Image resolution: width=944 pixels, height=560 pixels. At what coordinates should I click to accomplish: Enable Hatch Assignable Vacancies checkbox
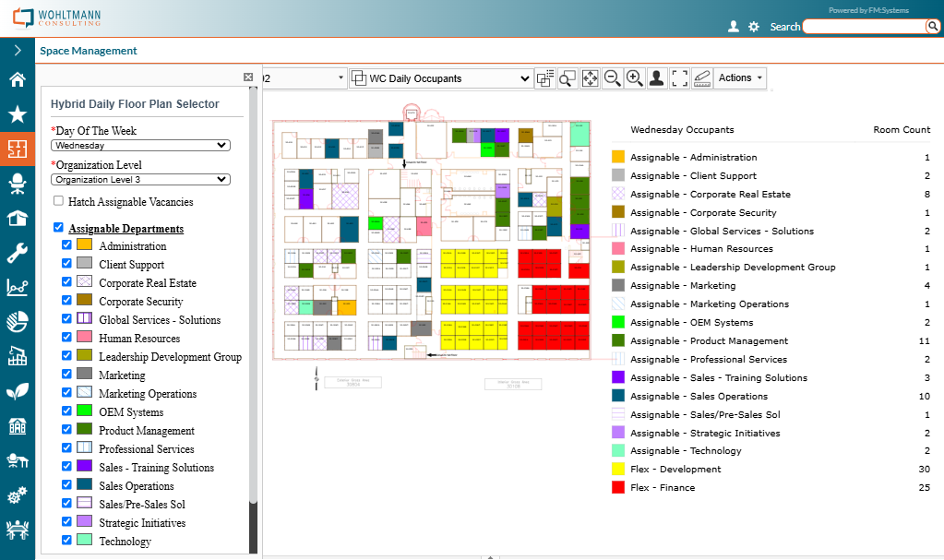[59, 201]
